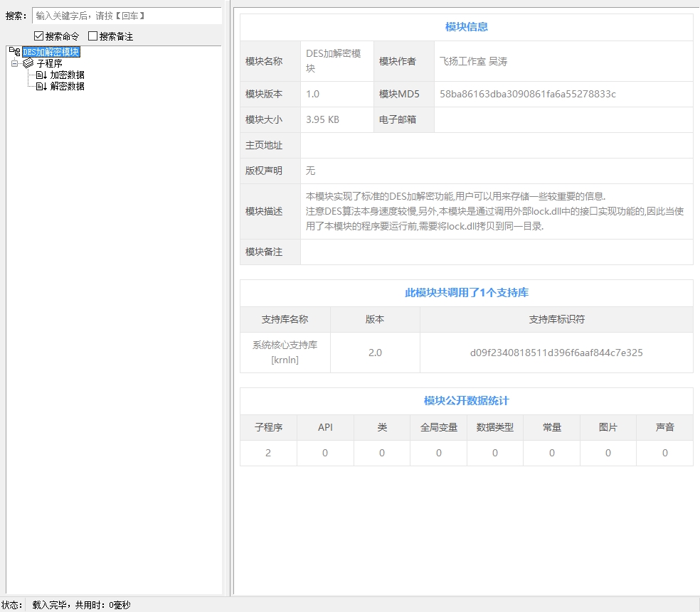The height and width of the screenshot is (612, 700).
Task: Click the module hierarchy icon beside DES加解密模块
Action: click(15, 52)
